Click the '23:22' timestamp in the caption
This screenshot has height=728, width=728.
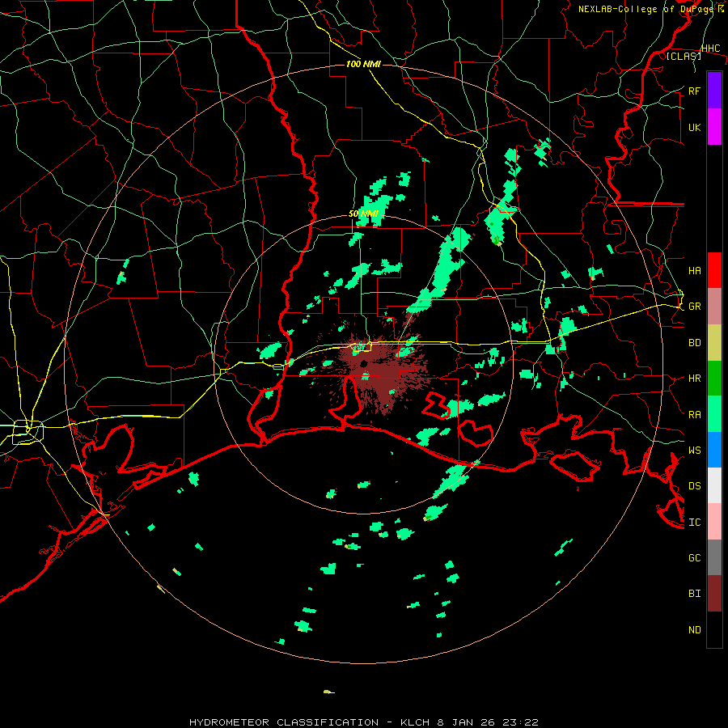(519, 722)
